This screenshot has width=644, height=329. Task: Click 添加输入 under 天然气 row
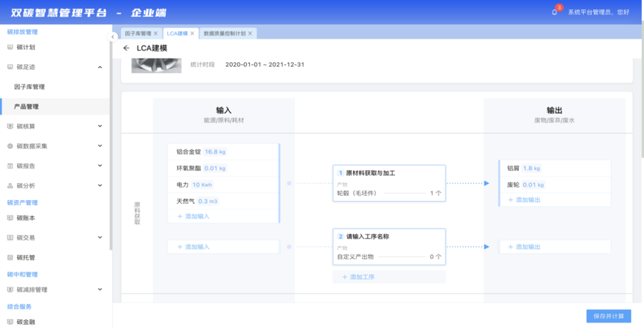[x=193, y=216]
